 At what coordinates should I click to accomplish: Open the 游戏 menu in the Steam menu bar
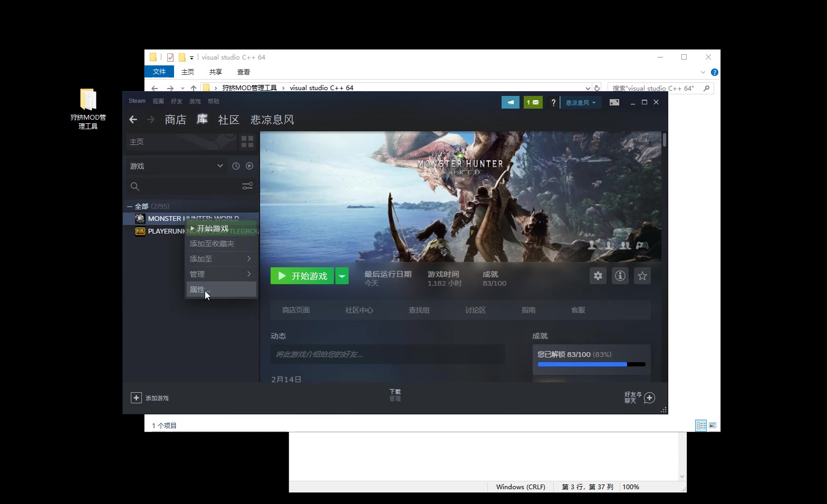tap(195, 101)
